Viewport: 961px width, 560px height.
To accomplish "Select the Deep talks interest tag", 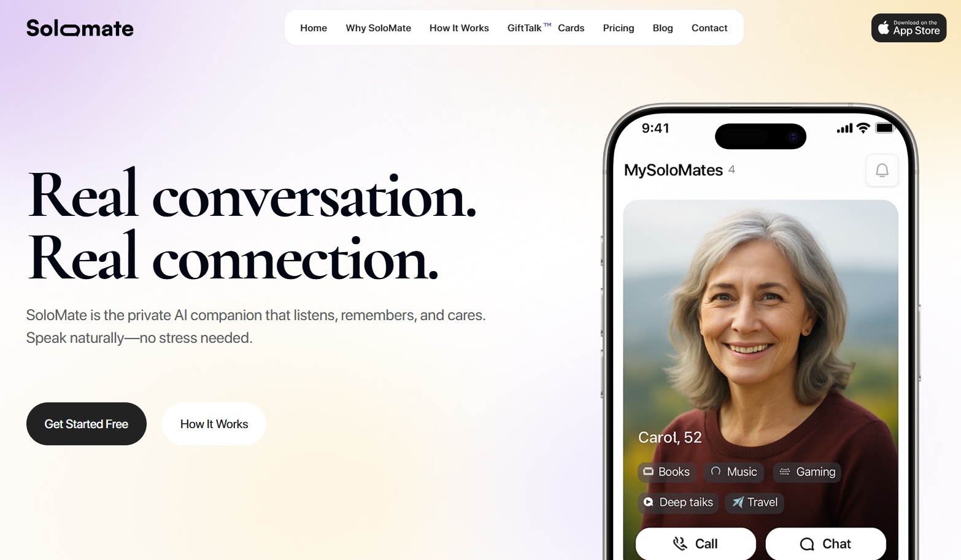I will click(x=678, y=502).
